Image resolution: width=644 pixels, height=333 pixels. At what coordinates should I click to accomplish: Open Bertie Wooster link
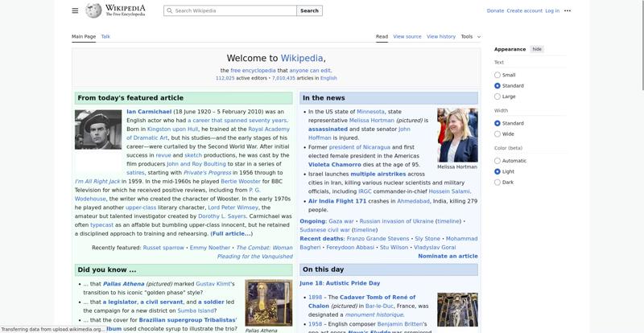tap(241, 181)
